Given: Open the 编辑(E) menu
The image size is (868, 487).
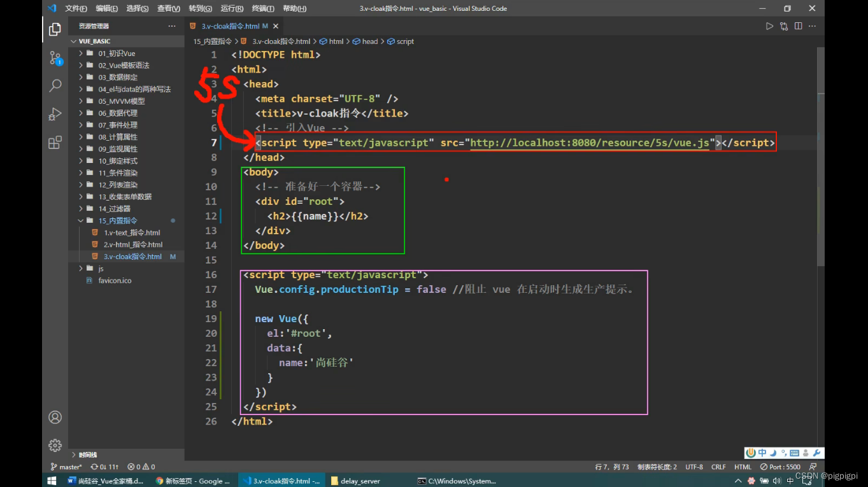Looking at the screenshot, I should 106,8.
